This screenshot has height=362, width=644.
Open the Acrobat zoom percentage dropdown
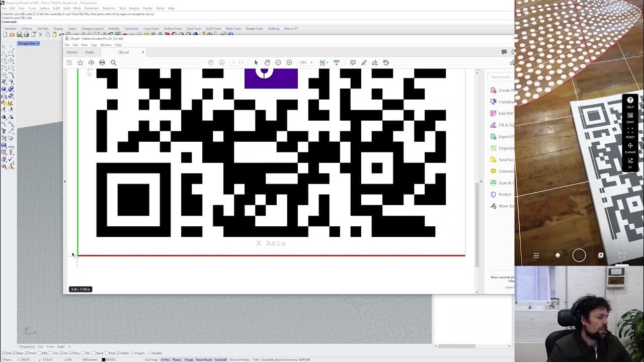pos(311,62)
